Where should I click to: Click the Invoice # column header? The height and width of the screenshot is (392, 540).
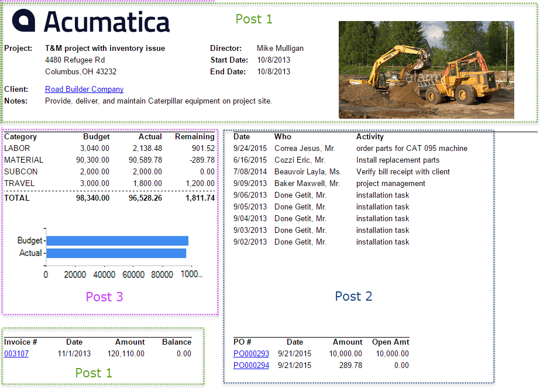coord(20,342)
